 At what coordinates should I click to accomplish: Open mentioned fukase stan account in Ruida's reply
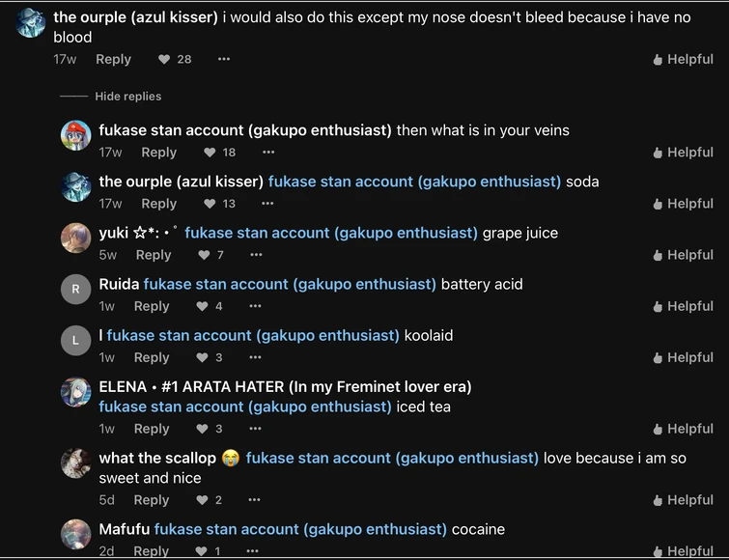[x=290, y=284]
